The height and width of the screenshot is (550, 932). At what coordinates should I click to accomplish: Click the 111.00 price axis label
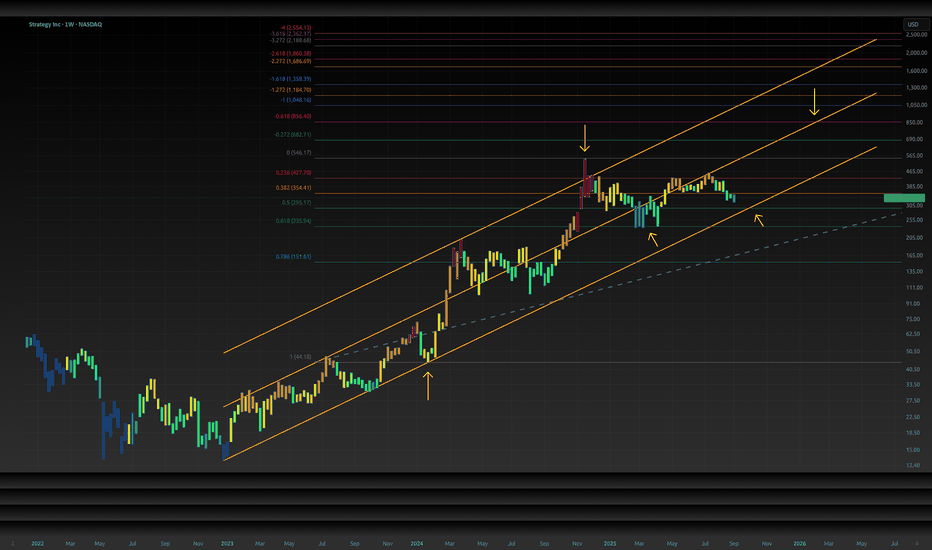pyautogui.click(x=914, y=288)
